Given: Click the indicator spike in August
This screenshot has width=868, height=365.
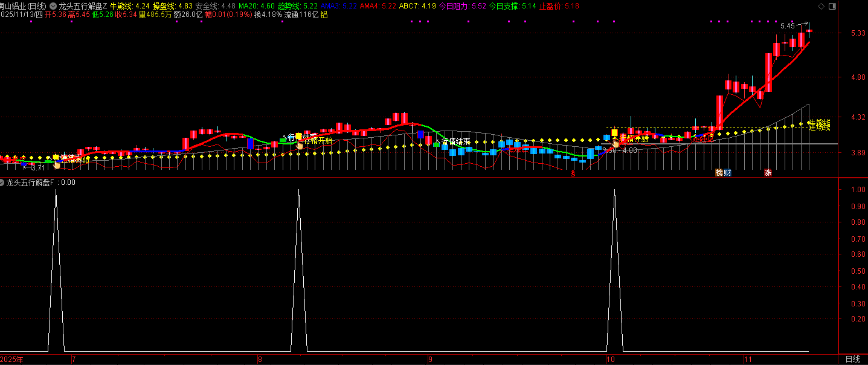Looking at the screenshot, I should click(298, 269).
